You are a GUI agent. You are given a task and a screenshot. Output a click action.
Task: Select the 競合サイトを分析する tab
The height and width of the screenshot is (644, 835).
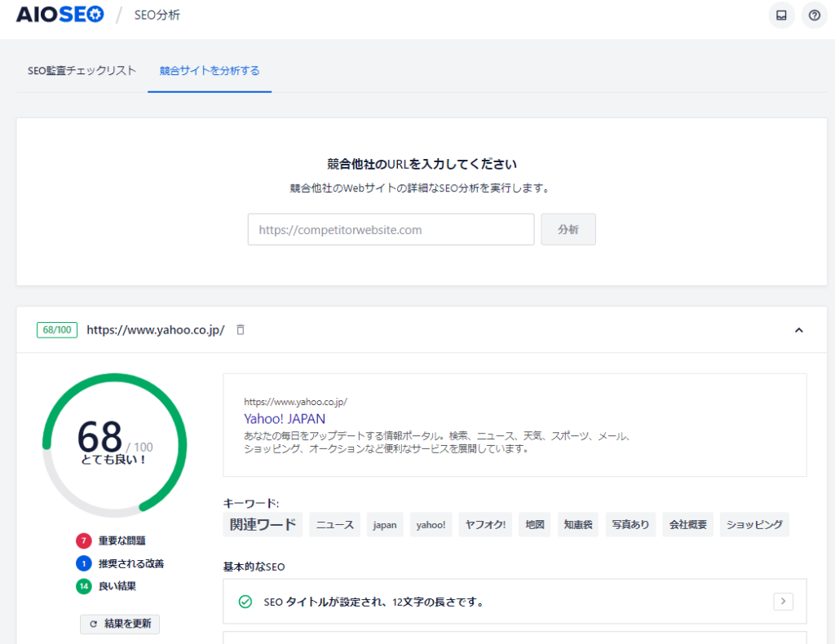click(x=210, y=71)
